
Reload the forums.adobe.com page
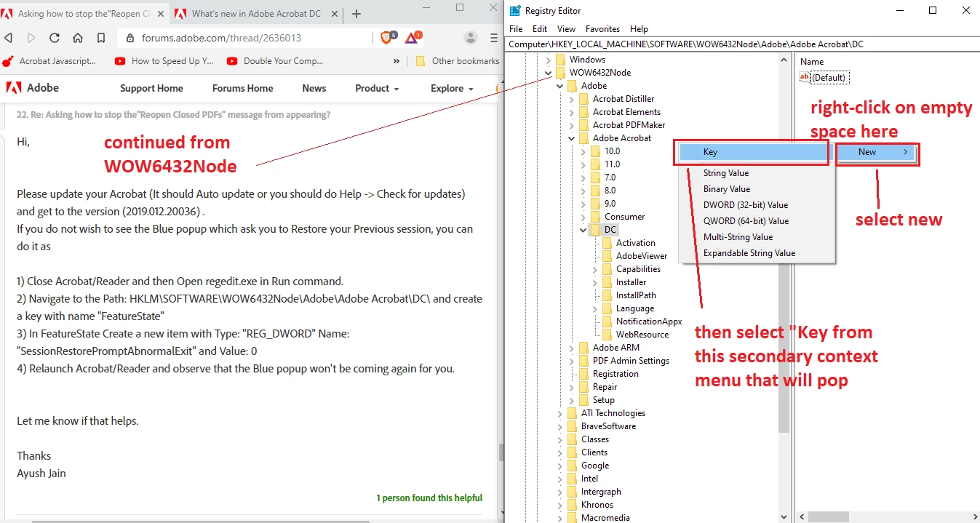tap(55, 38)
